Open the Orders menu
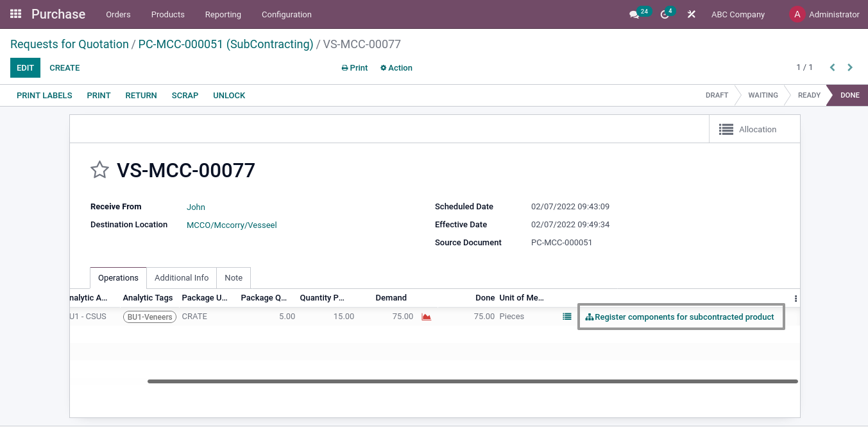Screen dimensions: 868x436 point(118,14)
